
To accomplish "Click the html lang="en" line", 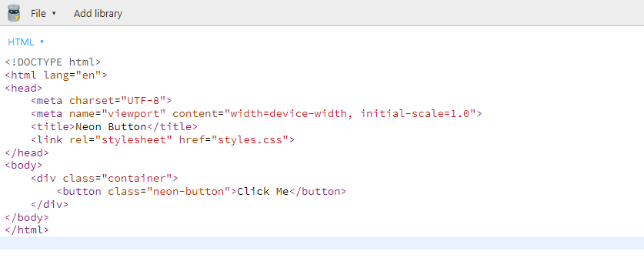I will click(x=56, y=75).
